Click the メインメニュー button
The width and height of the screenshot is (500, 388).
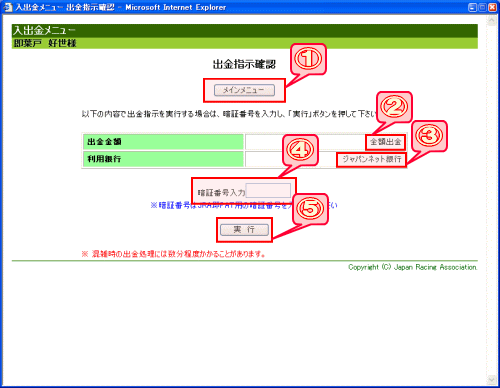(244, 90)
